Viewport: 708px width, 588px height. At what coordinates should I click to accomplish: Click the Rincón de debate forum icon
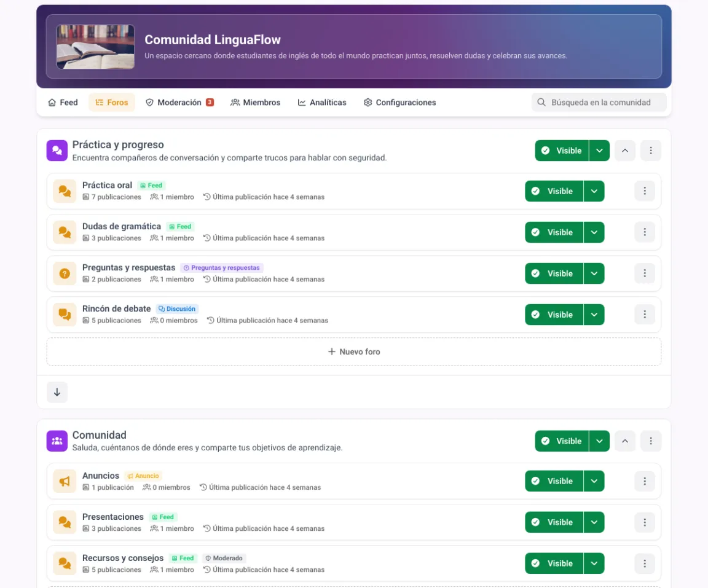[65, 315]
